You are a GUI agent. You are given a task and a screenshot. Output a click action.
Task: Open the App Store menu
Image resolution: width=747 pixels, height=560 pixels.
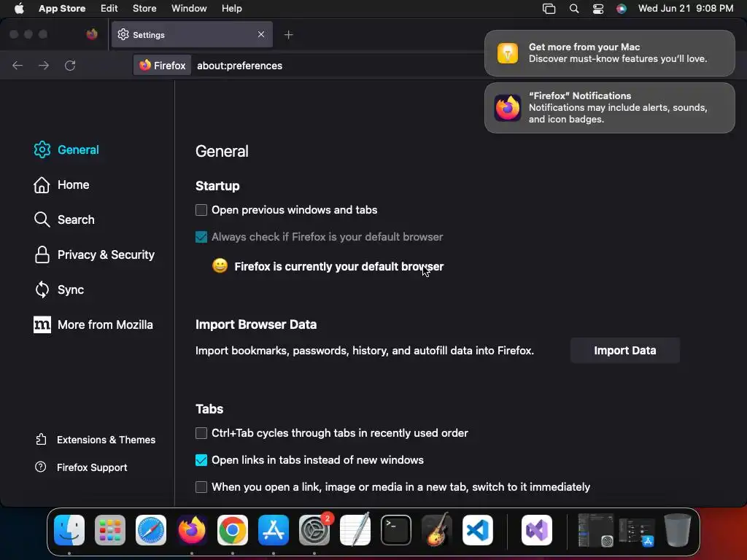pyautogui.click(x=62, y=8)
